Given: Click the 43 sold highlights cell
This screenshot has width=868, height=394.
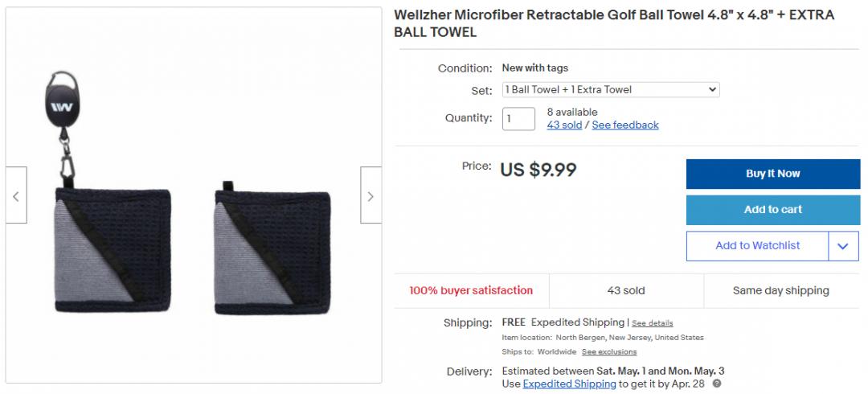Looking at the screenshot, I should pyautogui.click(x=625, y=291).
